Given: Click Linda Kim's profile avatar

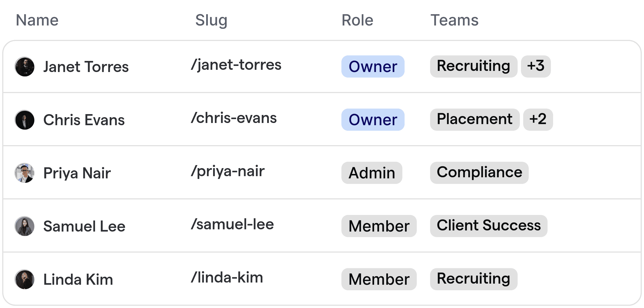Looking at the screenshot, I should coord(25,279).
